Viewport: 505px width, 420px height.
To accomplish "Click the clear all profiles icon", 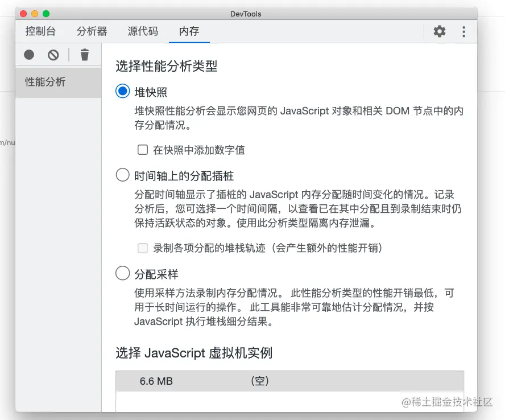I will [x=53, y=55].
